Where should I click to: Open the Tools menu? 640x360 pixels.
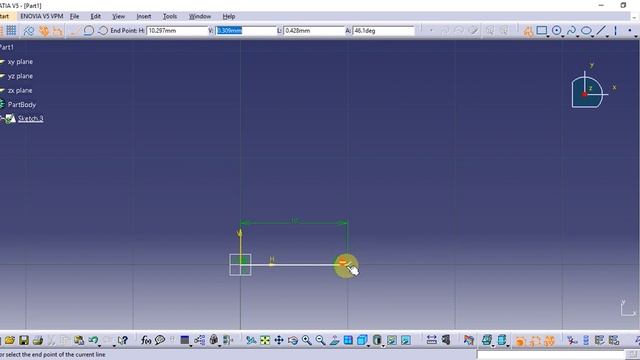pyautogui.click(x=170, y=16)
